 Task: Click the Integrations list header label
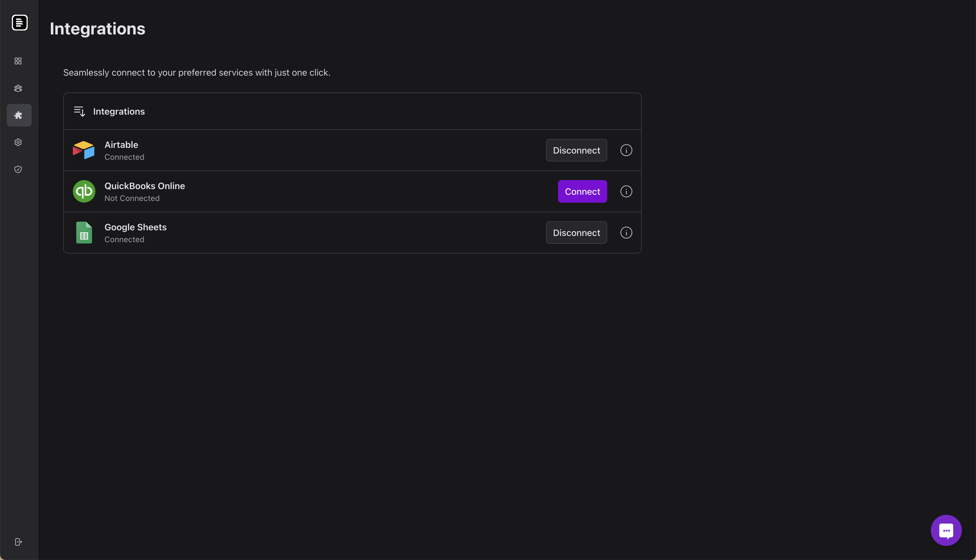pos(119,111)
